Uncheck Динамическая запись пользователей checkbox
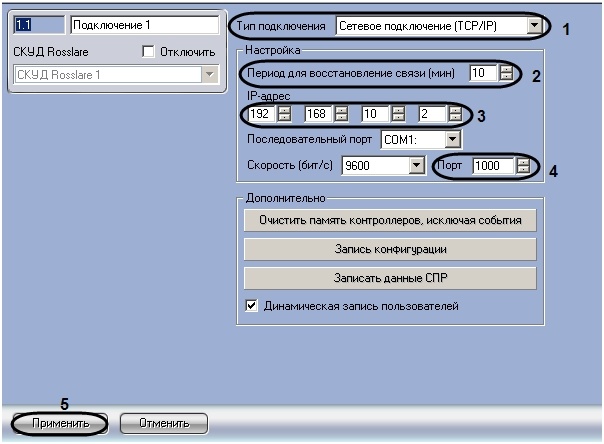604x444 pixels. click(x=251, y=305)
